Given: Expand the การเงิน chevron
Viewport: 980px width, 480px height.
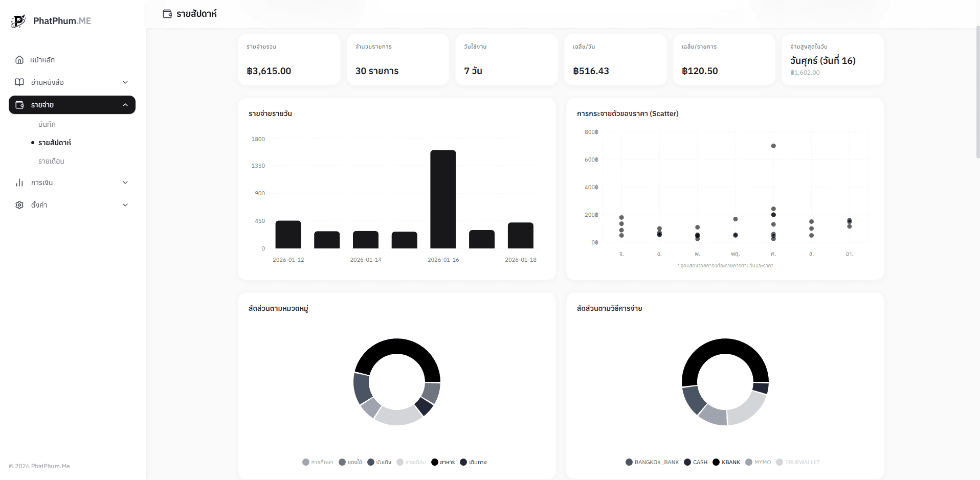Looking at the screenshot, I should coord(125,182).
